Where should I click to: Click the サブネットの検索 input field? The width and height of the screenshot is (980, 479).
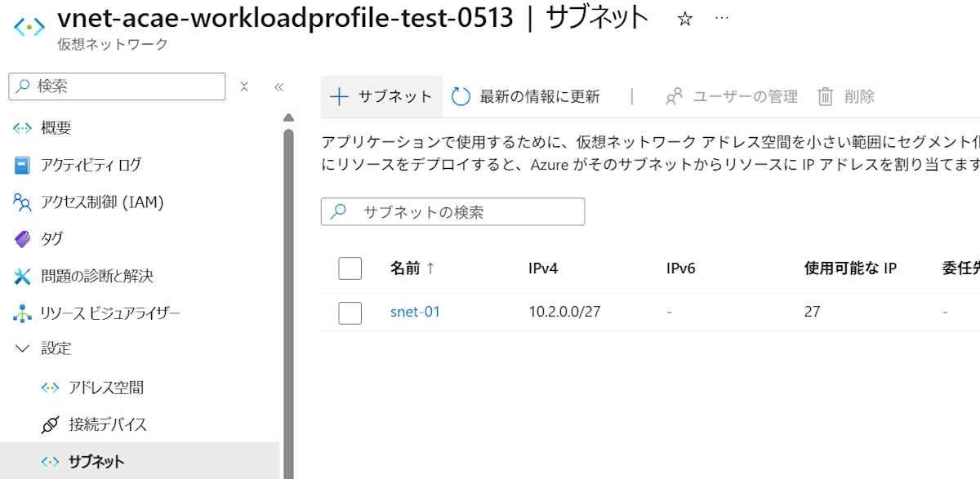tap(453, 212)
